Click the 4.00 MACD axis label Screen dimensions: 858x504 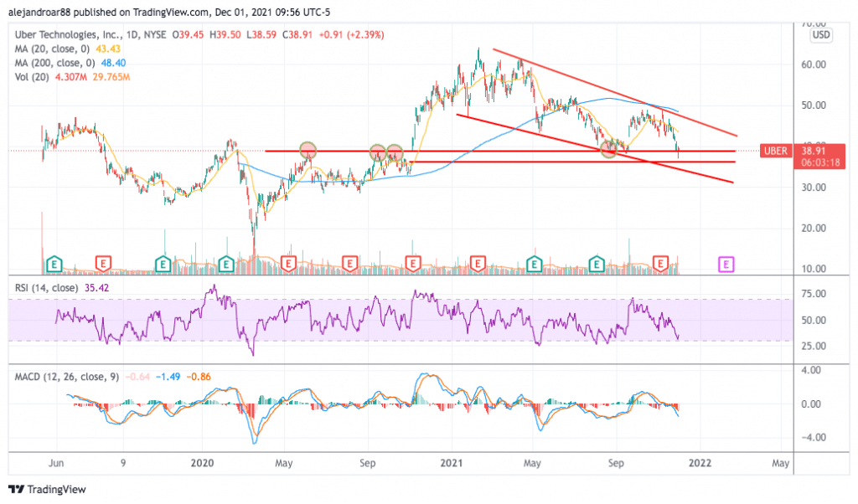811,370
